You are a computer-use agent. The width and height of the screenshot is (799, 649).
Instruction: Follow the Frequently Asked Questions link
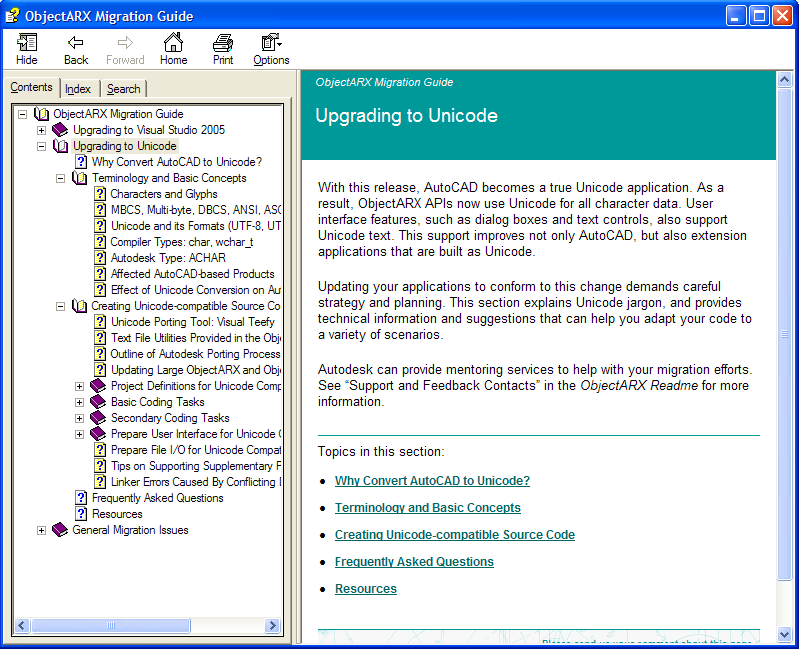pos(414,562)
